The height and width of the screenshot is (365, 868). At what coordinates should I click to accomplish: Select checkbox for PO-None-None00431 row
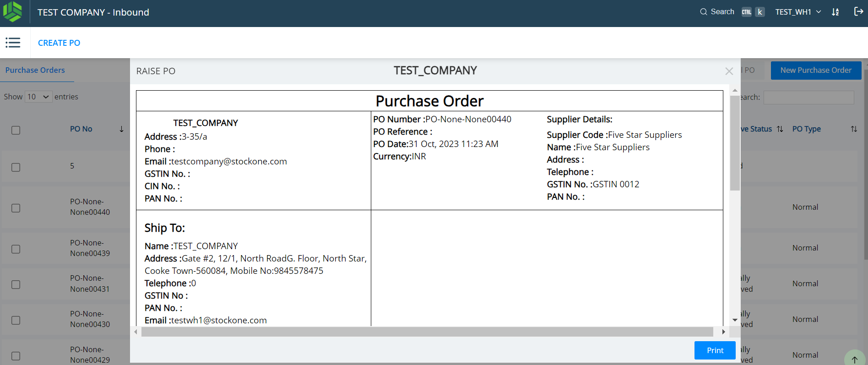point(16,284)
